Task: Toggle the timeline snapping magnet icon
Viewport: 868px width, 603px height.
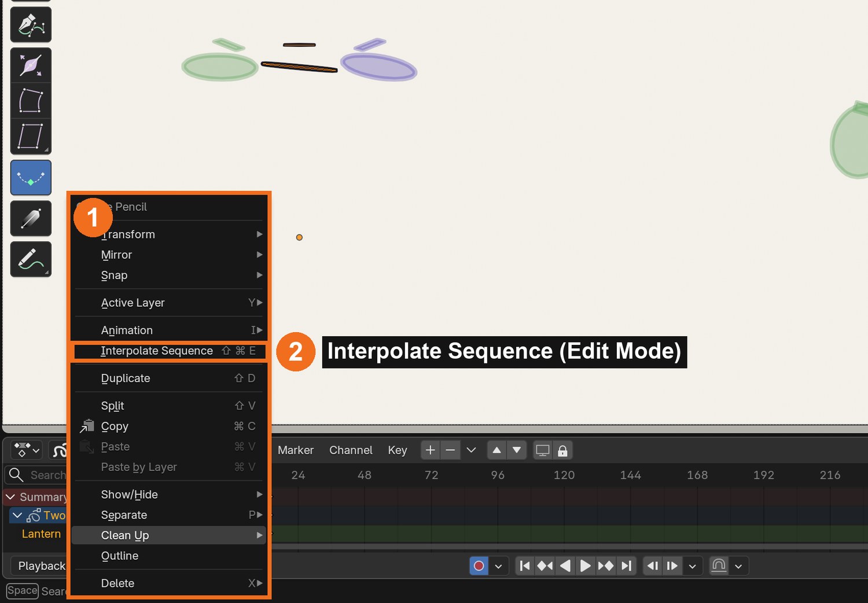Action: click(719, 565)
